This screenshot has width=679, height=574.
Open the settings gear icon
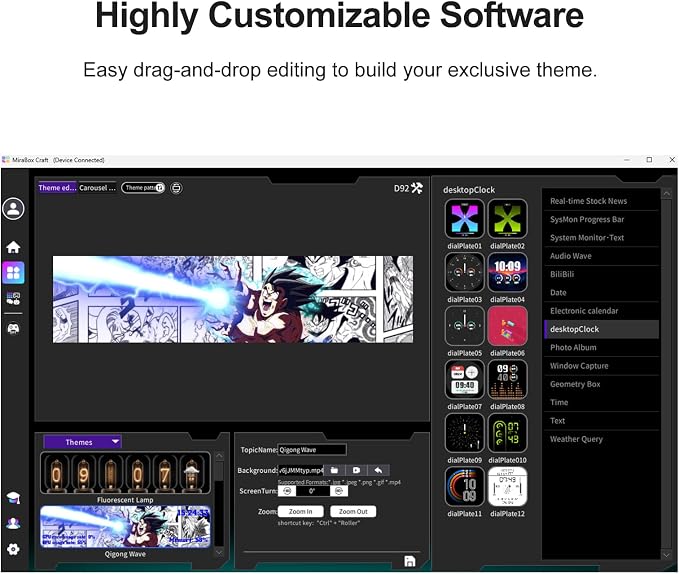point(13,549)
